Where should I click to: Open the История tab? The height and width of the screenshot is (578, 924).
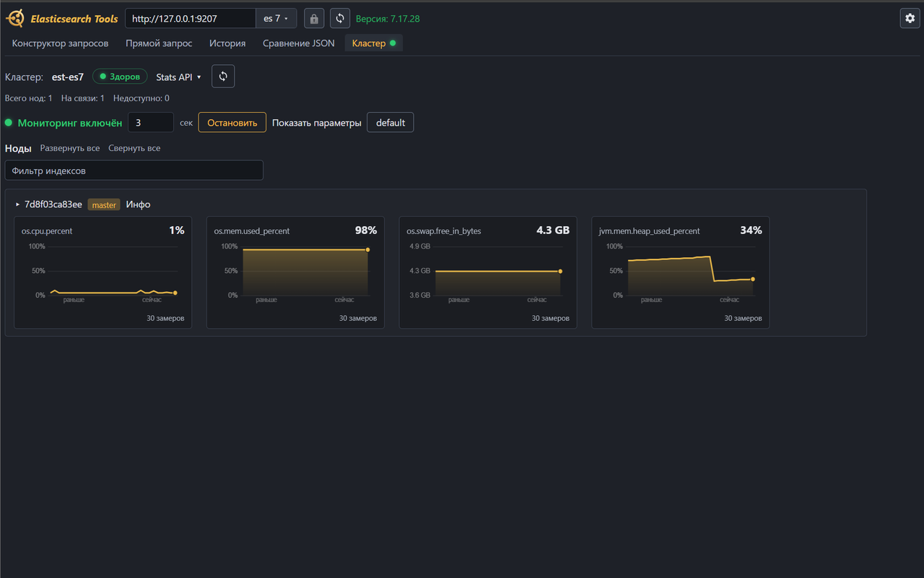tap(227, 43)
